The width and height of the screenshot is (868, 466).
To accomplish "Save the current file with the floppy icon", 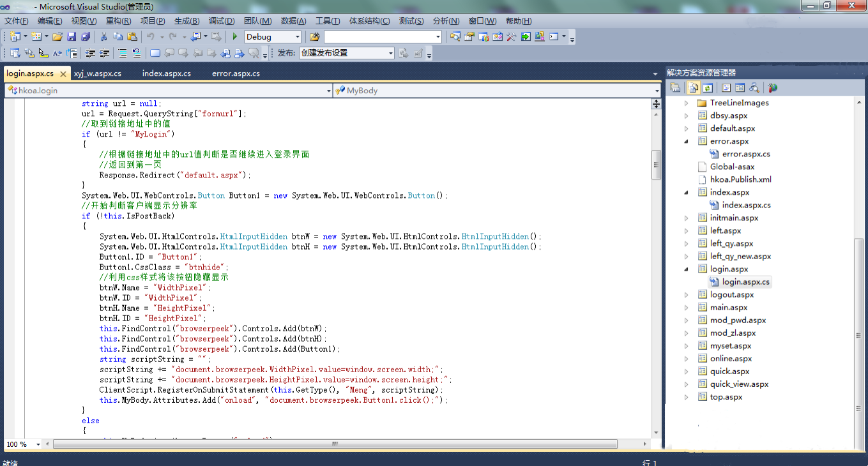I will click(x=72, y=36).
